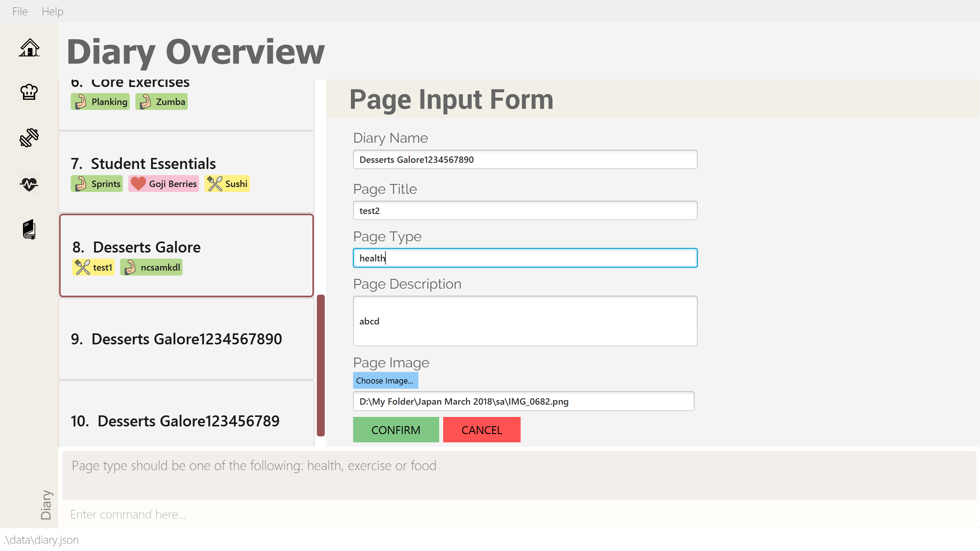
Task: Open the dumbbell exercise icon
Action: click(x=29, y=138)
